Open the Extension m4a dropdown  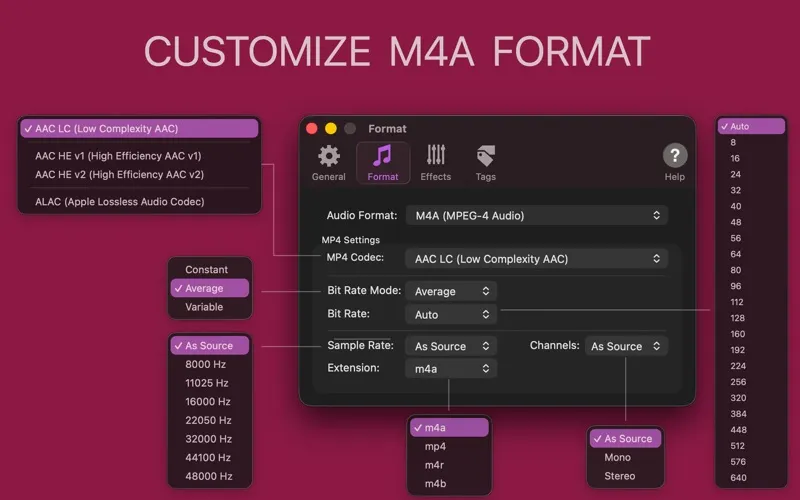(x=451, y=369)
